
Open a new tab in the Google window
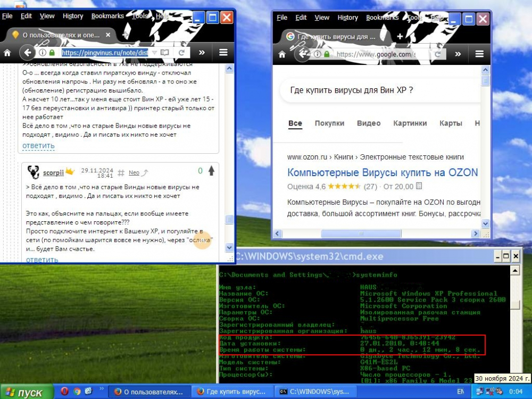click(400, 37)
